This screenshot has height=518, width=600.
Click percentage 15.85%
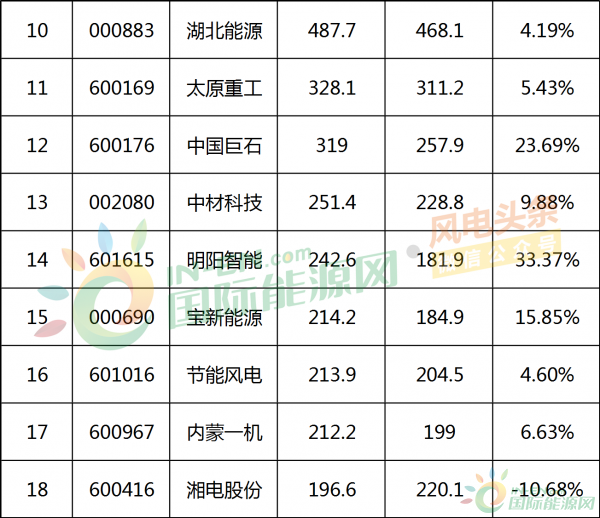(547, 318)
